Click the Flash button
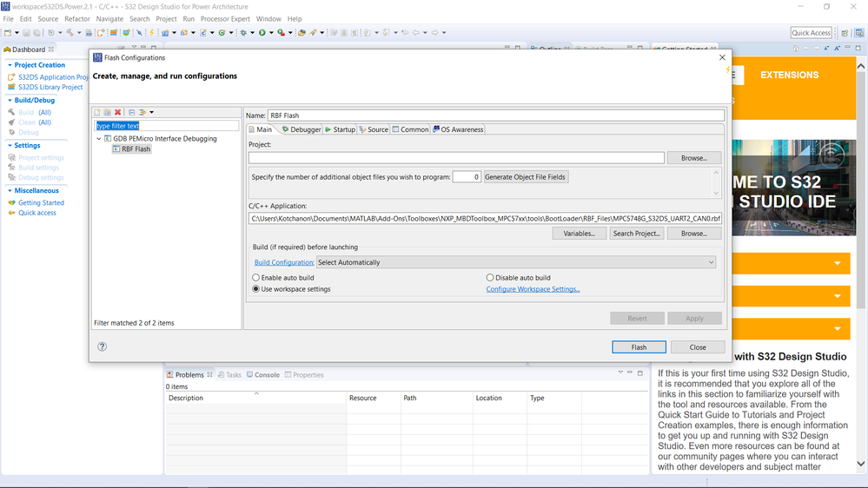 [639, 347]
